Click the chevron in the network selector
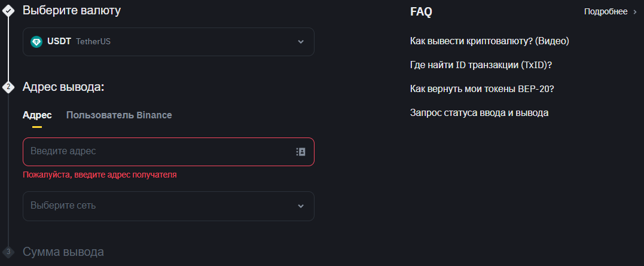The image size is (644, 266). pos(301,206)
